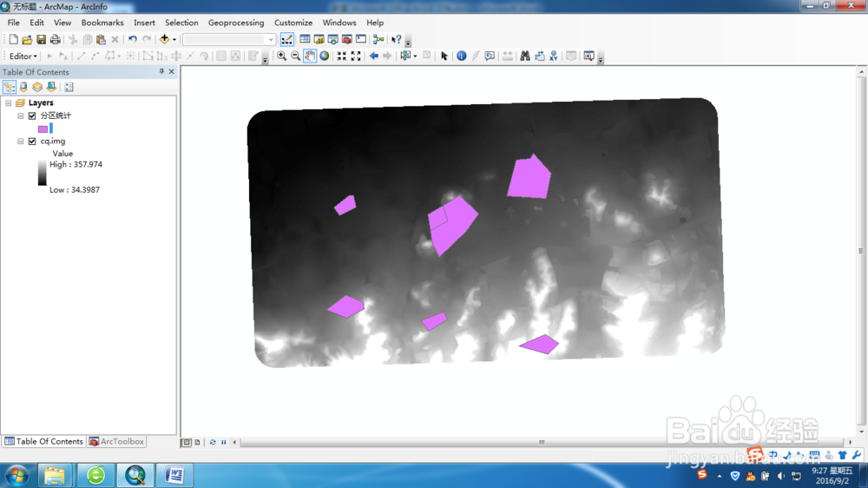Collapse the 分区统计 layer legend

pos(21,115)
